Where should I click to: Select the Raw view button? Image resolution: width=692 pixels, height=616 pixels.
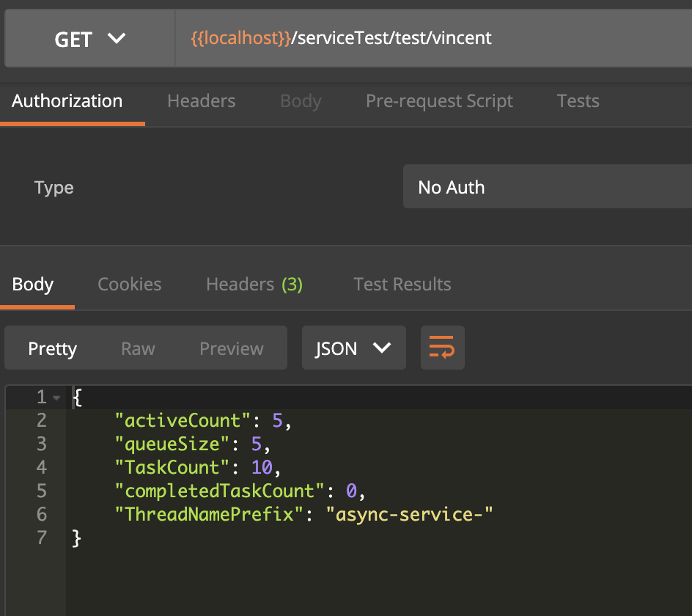[138, 348]
